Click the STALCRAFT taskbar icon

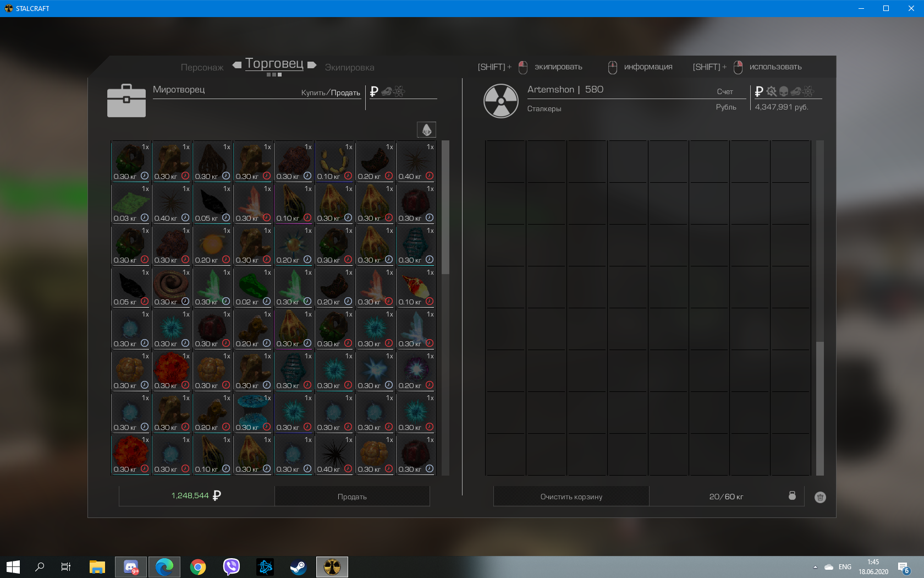pos(332,567)
